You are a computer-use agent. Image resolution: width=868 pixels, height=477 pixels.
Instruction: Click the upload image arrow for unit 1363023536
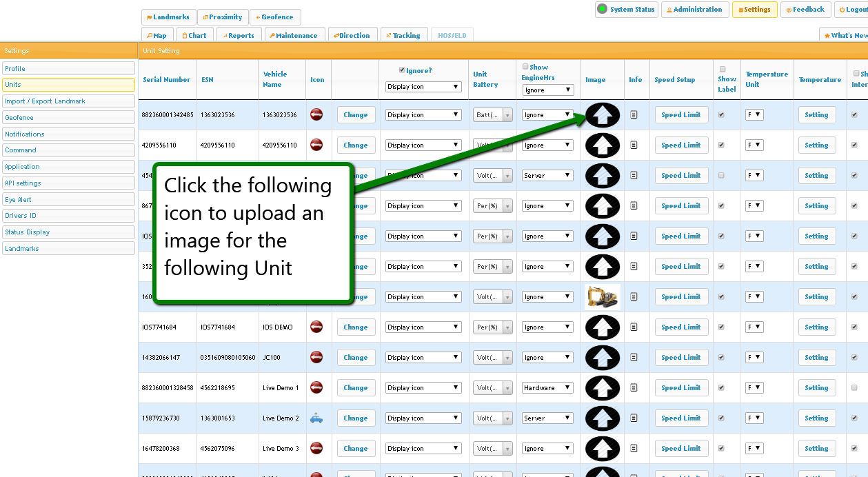coord(602,115)
